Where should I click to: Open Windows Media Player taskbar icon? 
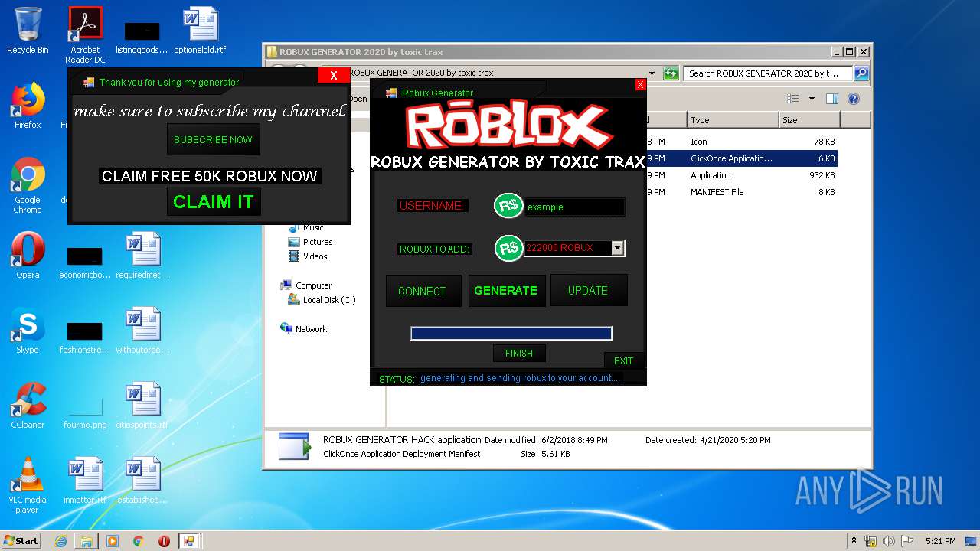pos(113,541)
